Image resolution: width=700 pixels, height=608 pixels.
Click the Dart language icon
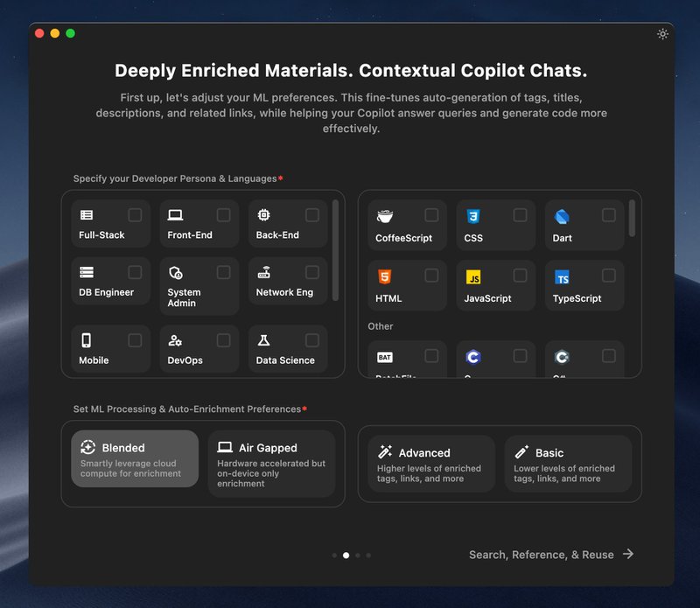coord(561,214)
